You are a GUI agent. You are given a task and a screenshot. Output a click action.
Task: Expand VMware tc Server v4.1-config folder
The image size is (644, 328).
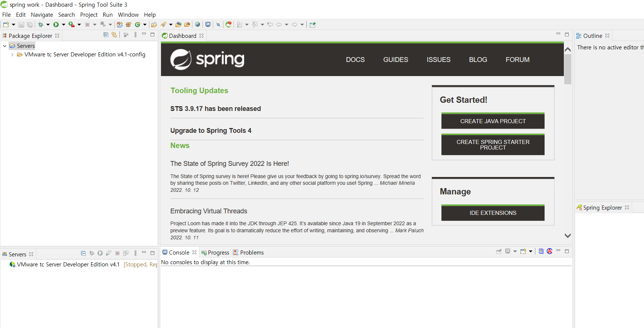click(x=12, y=55)
